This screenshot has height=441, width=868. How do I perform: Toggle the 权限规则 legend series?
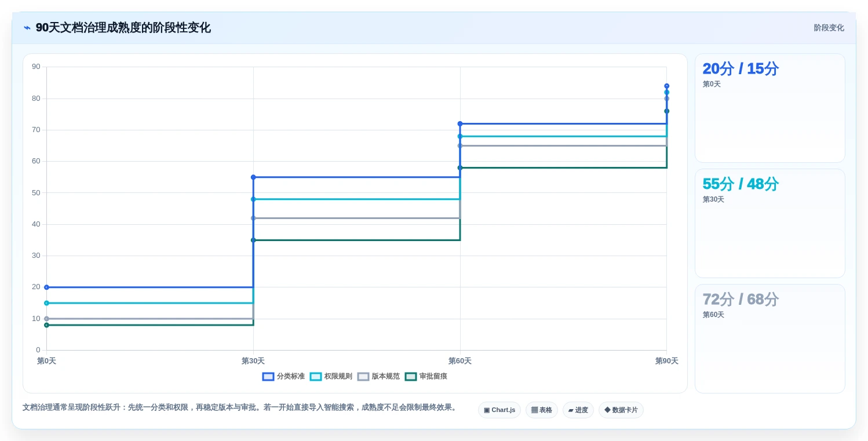[331, 377]
